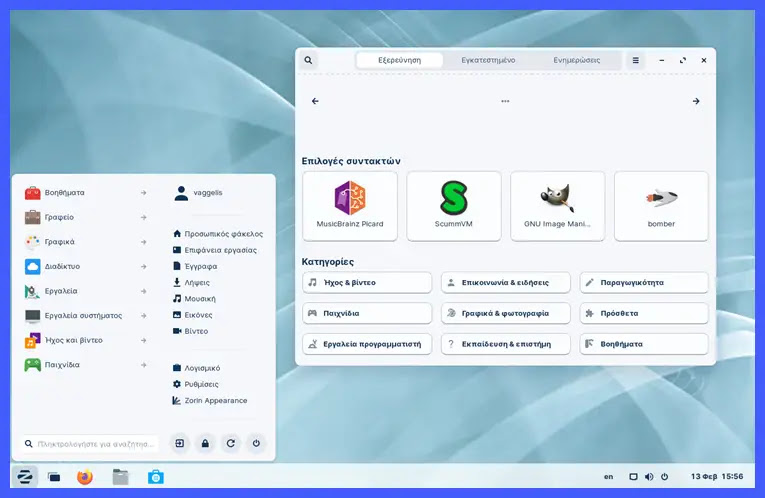This screenshot has height=498, width=765.
Task: Click the Διαδίκτυο cloud icon in menu
Action: 33,267
